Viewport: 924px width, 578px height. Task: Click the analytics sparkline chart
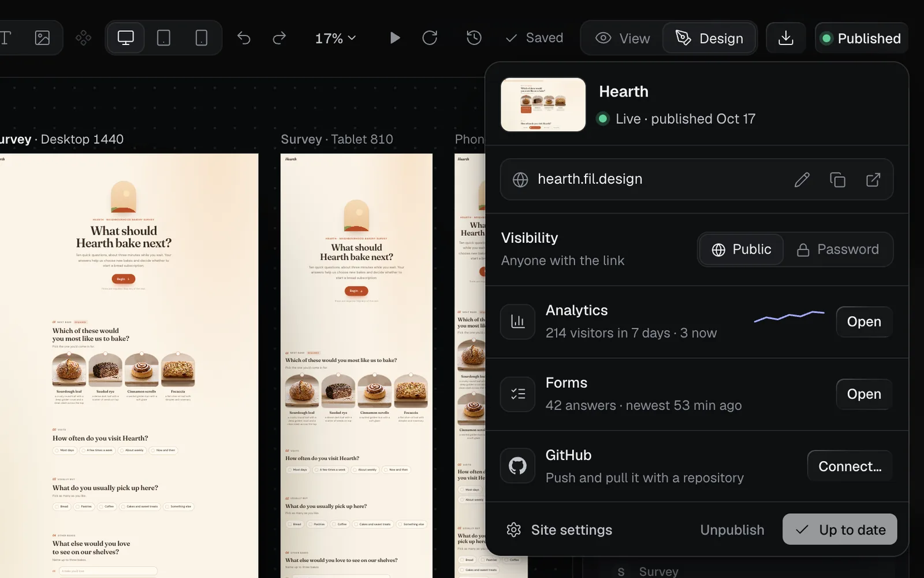[x=789, y=316]
